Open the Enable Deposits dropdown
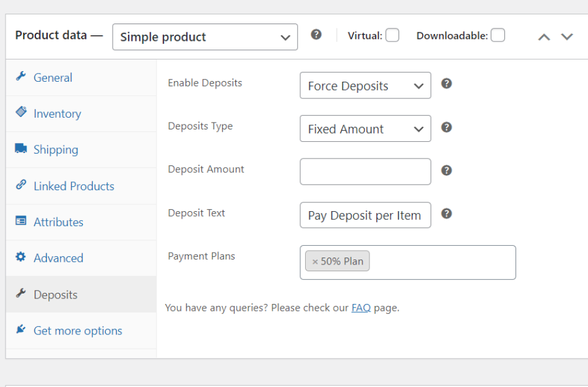 click(365, 85)
